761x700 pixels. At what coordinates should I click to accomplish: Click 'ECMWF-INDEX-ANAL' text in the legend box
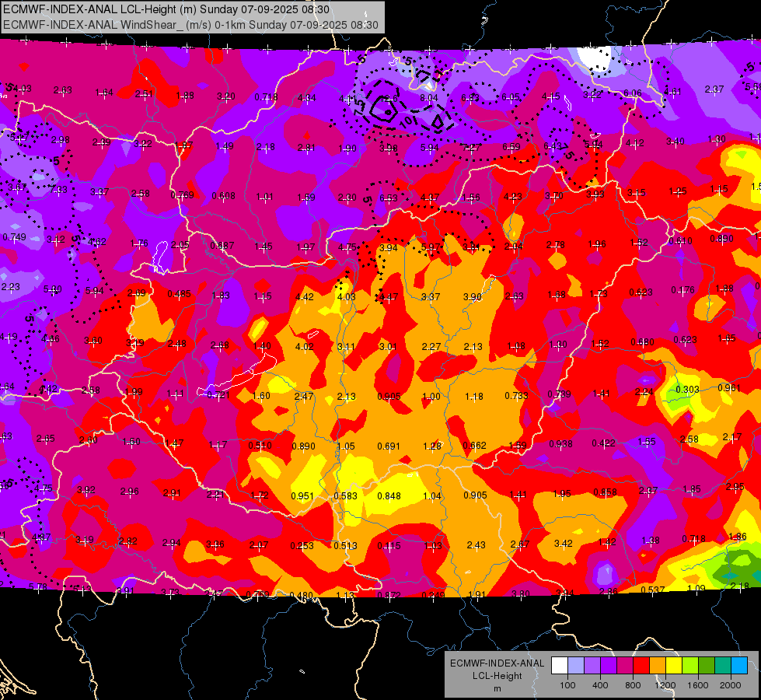(x=497, y=663)
